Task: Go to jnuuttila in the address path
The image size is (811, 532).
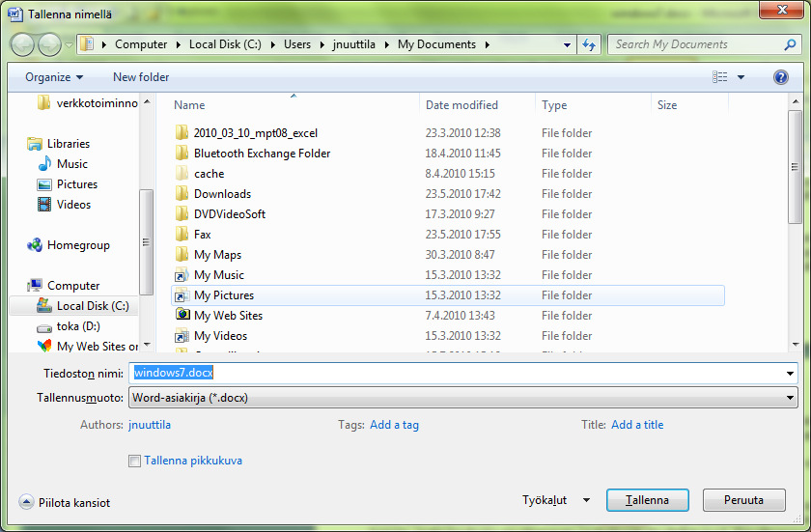Action: (353, 44)
